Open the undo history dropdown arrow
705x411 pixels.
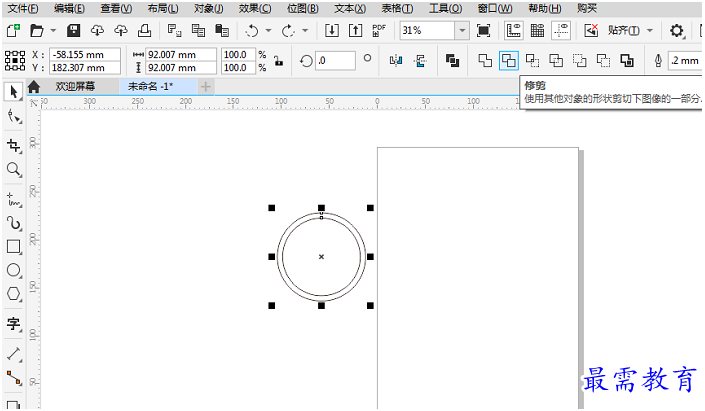pyautogui.click(x=268, y=31)
